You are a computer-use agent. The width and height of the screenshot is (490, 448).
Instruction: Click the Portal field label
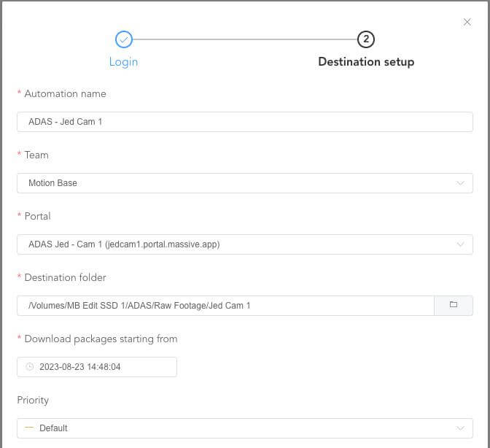[x=37, y=217]
